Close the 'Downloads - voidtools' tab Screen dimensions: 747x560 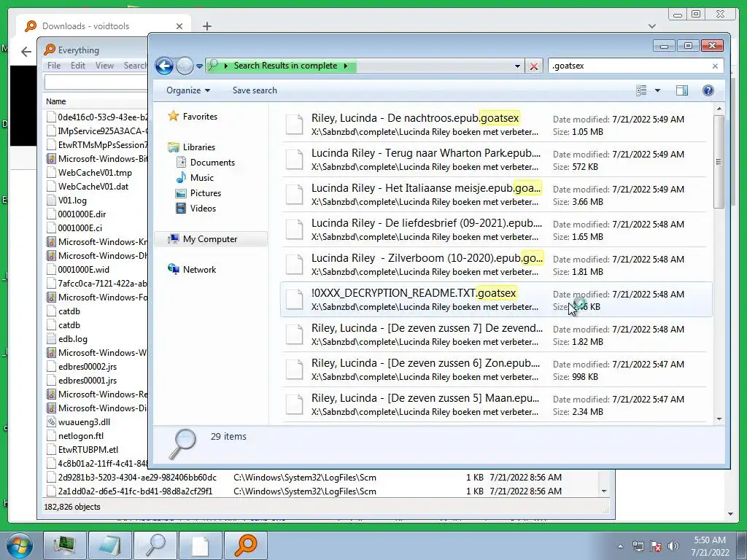(x=179, y=26)
